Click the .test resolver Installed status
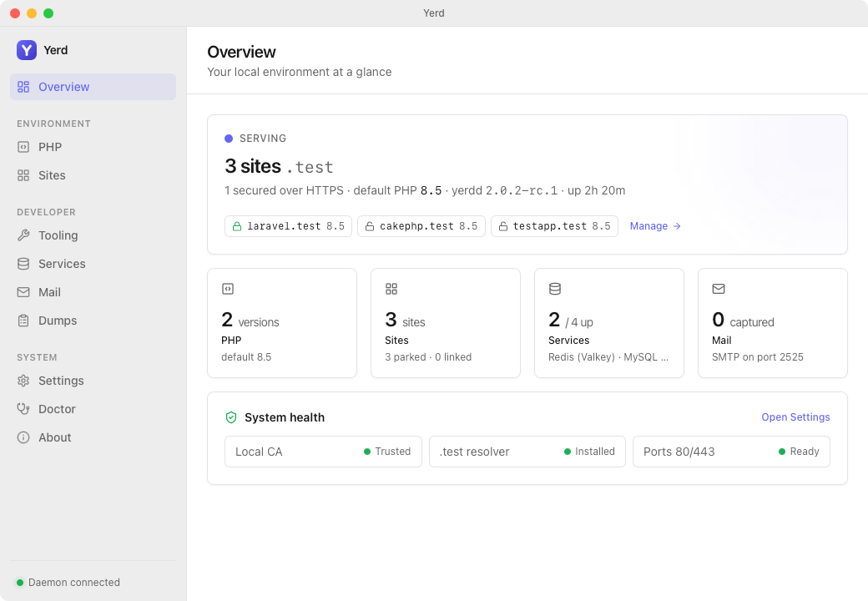The height and width of the screenshot is (601, 868). coord(527,452)
